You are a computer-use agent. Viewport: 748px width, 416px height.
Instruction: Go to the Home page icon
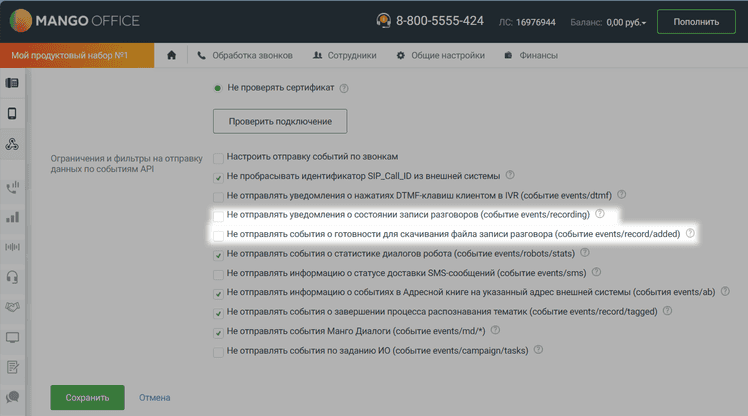click(x=172, y=56)
